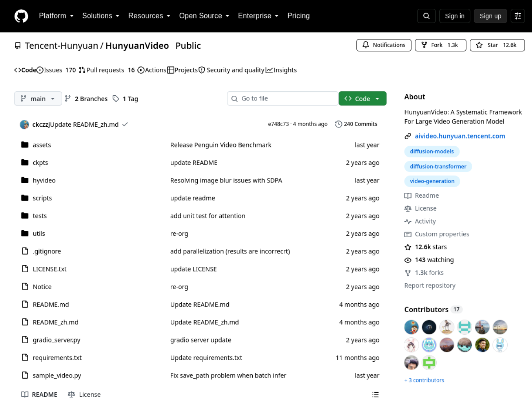Image resolution: width=532 pixels, height=399 pixels.
Task: Fork the repository
Action: click(x=441, y=45)
